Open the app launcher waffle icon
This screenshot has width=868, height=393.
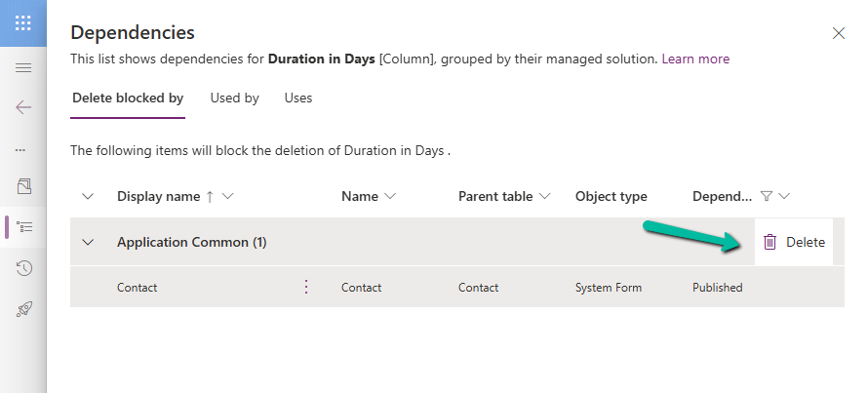[23, 22]
